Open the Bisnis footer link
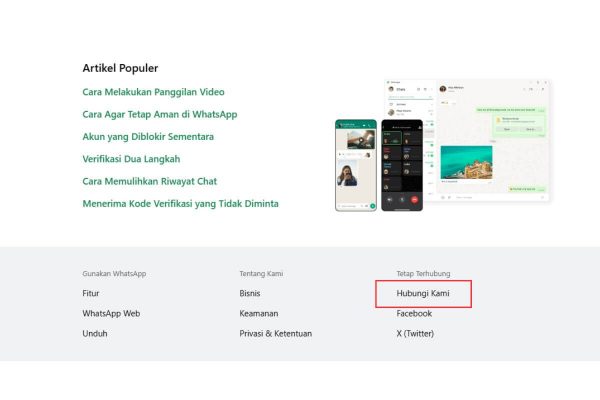Viewport: 600px width, 400px height. (x=250, y=293)
